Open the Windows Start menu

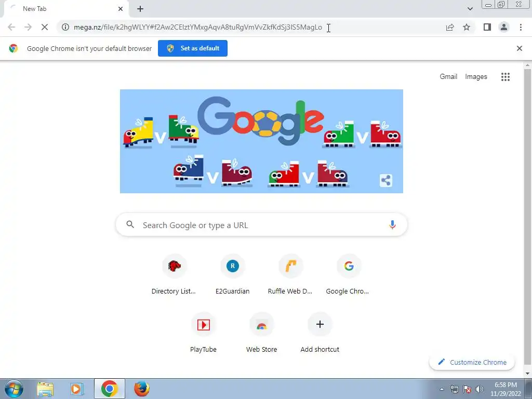tap(14, 389)
